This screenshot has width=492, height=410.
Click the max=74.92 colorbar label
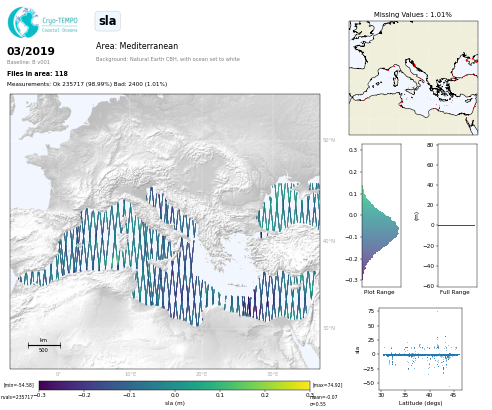[x=327, y=385]
